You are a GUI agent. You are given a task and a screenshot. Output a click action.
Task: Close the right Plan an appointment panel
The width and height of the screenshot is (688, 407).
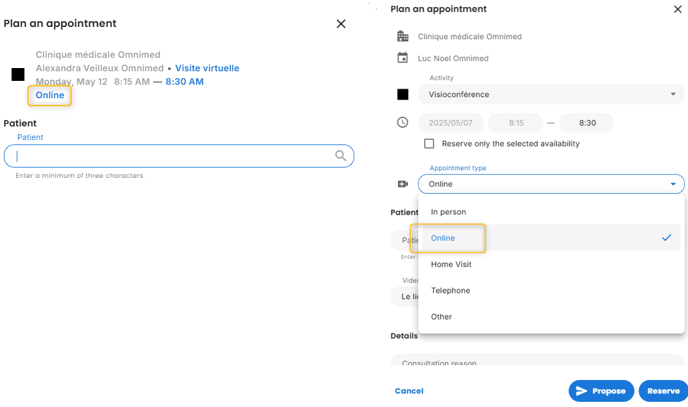point(677,9)
